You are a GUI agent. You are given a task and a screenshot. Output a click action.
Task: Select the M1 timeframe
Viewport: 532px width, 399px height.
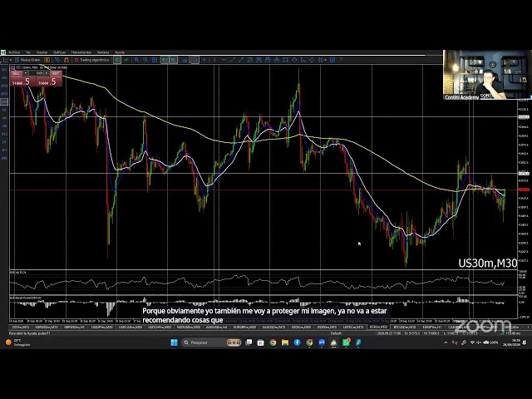pyautogui.click(x=4, y=70)
